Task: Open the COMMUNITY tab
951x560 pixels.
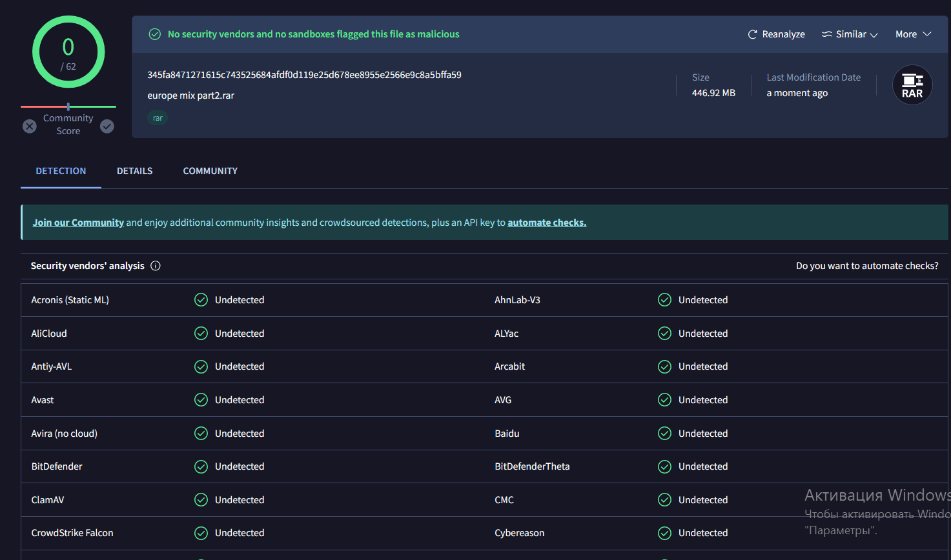Action: 210,171
